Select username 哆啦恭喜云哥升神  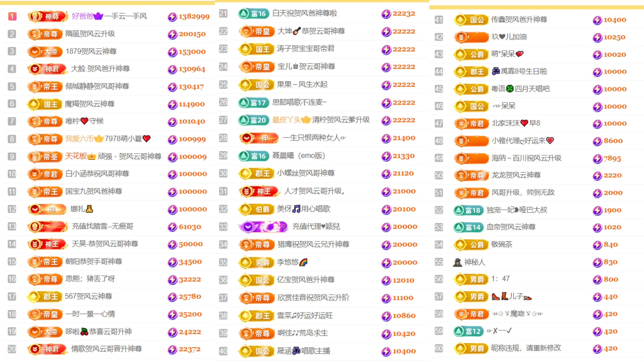pyautogui.click(x=99, y=331)
